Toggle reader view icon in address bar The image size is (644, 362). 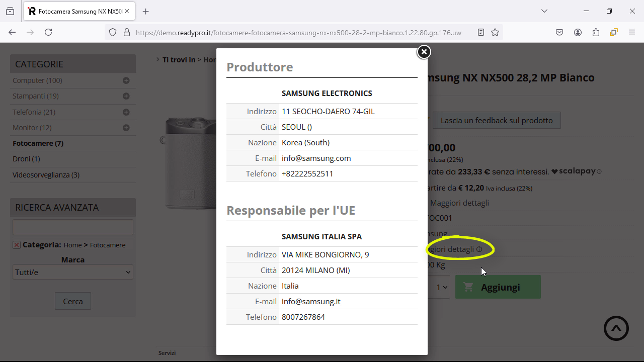coord(481,32)
